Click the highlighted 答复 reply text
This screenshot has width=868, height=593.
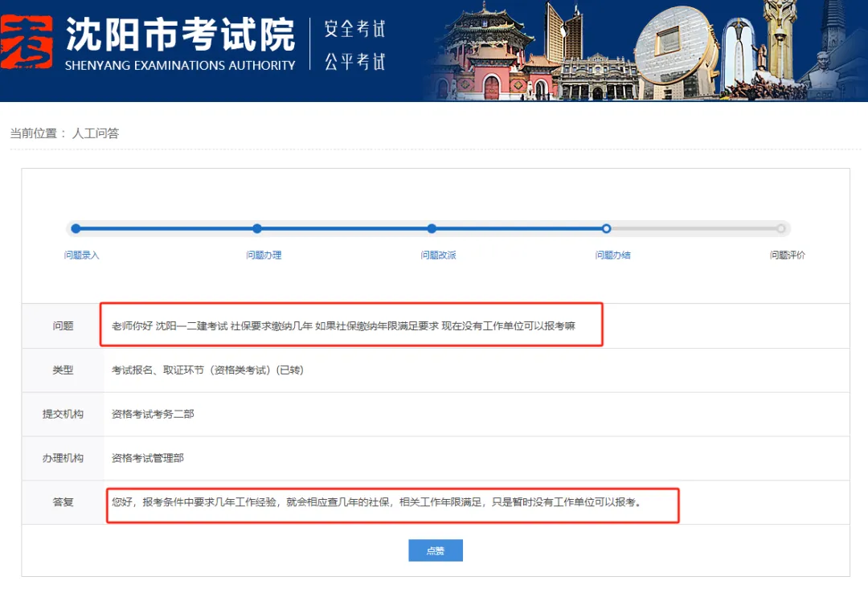(x=376, y=502)
